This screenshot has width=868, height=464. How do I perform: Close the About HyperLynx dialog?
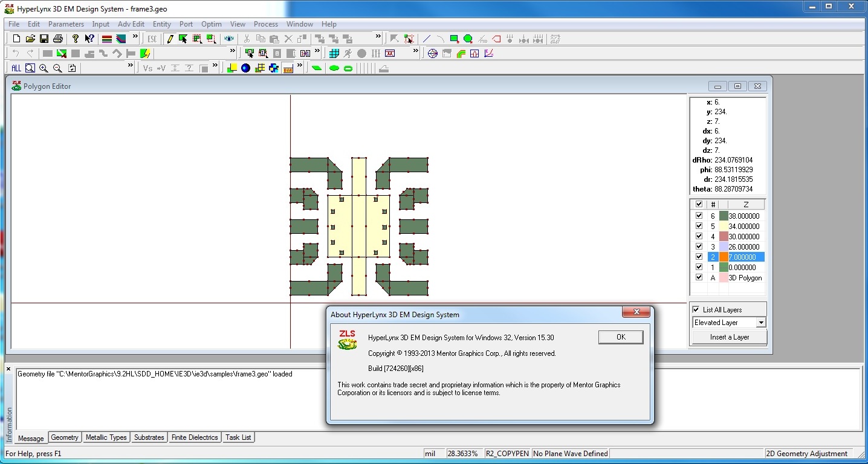point(636,312)
